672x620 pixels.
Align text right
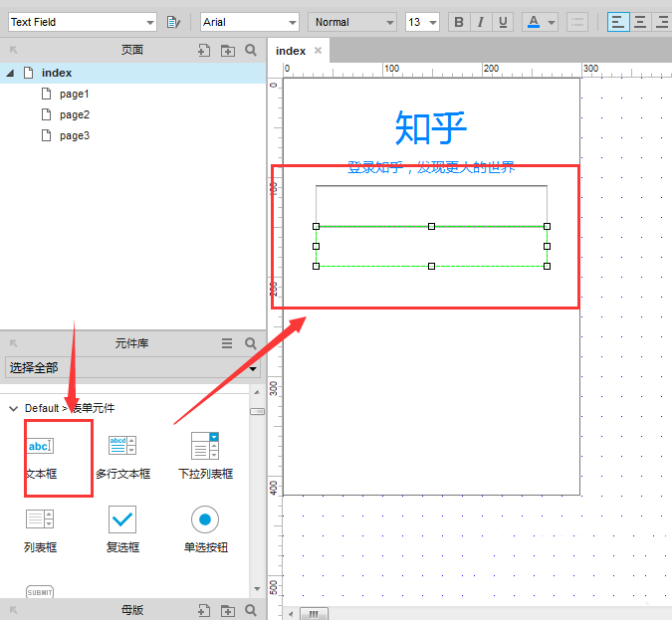tap(662, 22)
